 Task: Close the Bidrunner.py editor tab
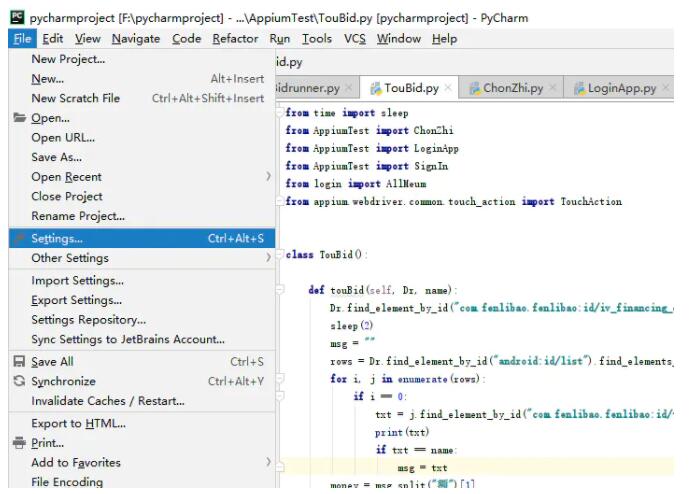point(349,88)
